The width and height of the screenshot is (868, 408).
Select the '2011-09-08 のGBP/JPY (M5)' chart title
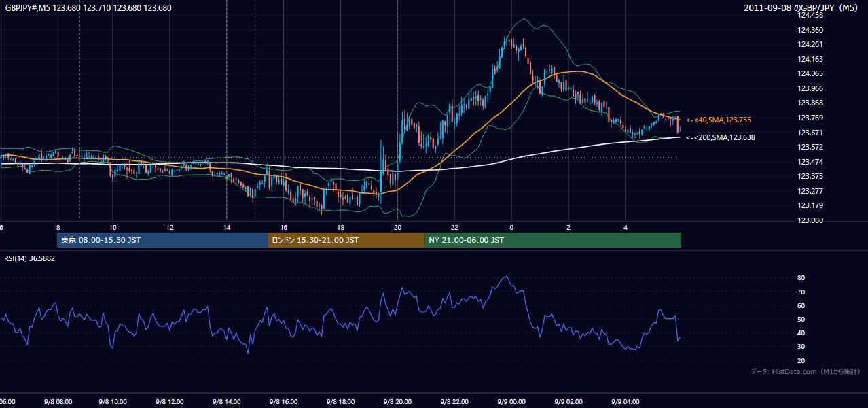click(801, 8)
